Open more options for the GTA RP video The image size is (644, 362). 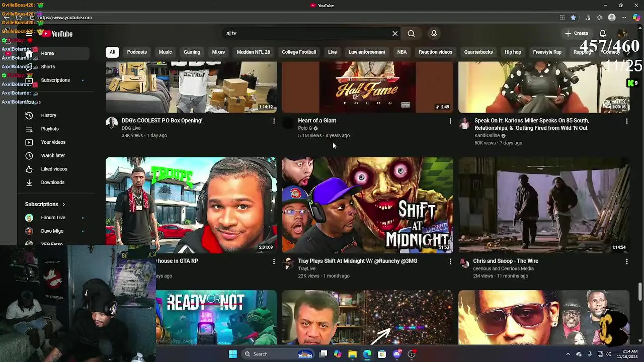click(x=274, y=261)
